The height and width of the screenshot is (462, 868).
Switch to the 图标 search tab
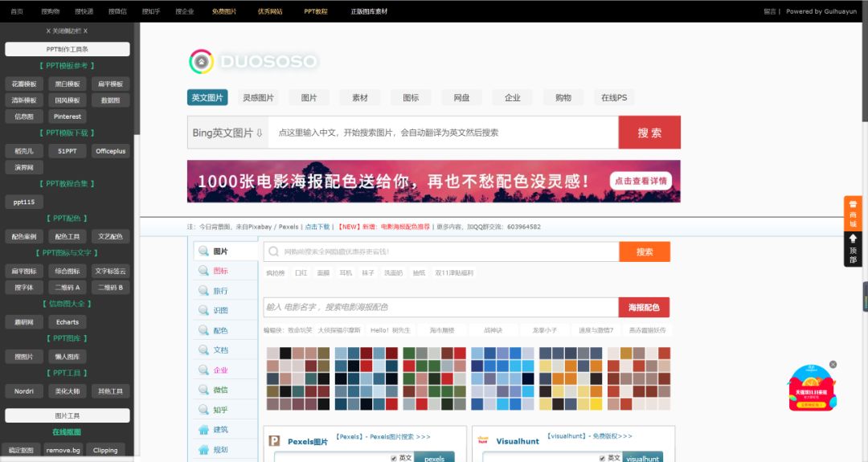pyautogui.click(x=411, y=97)
